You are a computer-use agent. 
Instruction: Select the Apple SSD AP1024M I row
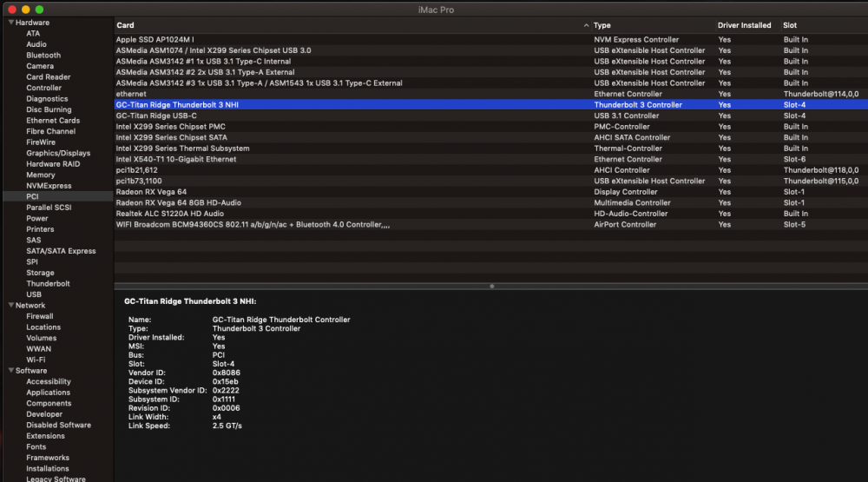[x=491, y=39]
